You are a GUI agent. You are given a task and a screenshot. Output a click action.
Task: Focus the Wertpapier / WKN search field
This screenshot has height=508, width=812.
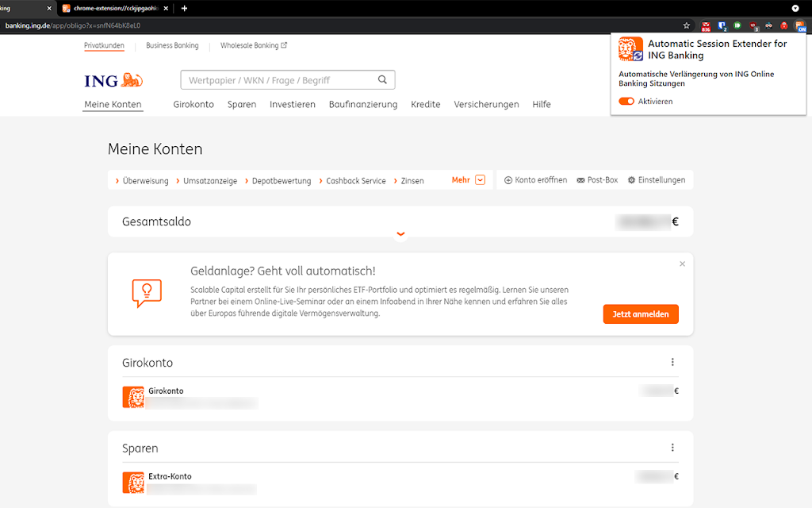point(288,80)
